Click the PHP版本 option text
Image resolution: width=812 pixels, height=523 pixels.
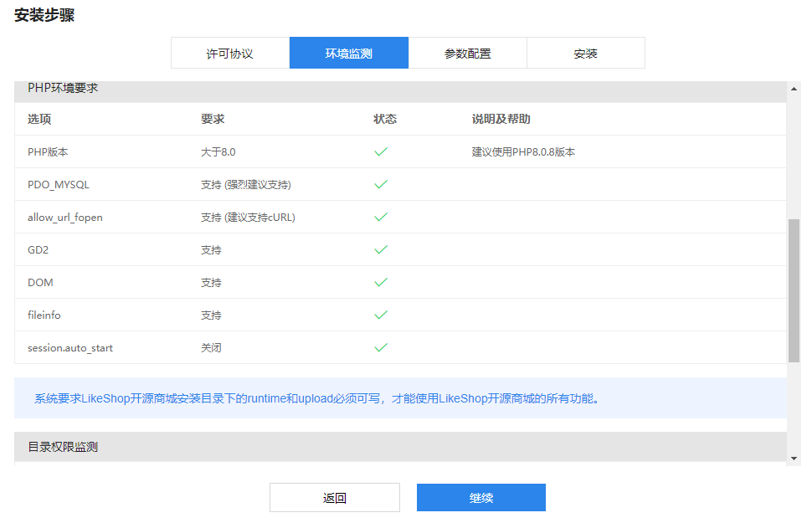pos(48,151)
